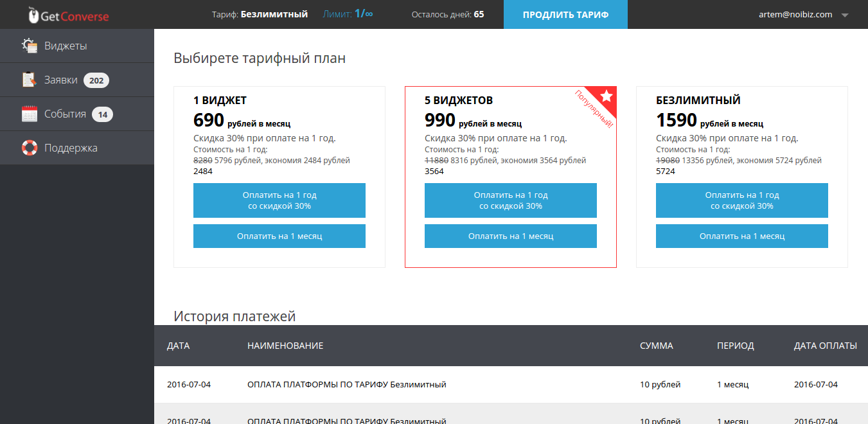Click the НАИМЕНОВАНИЕ column header
This screenshot has width=868, height=424.
click(285, 346)
